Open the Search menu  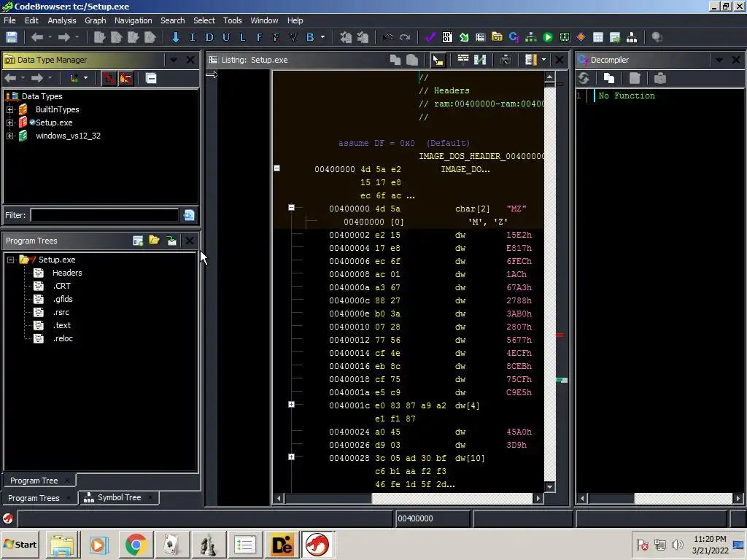[x=172, y=20]
